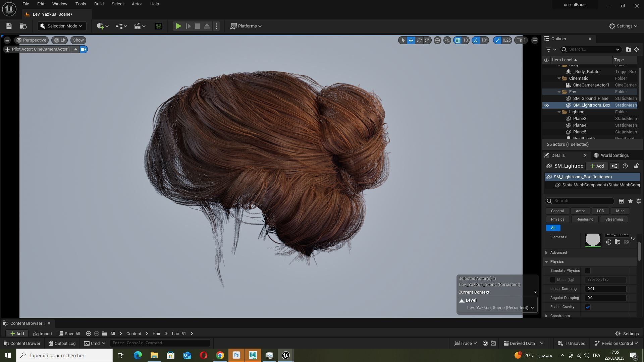Toggle rotation angle snapping icon

[476, 40]
